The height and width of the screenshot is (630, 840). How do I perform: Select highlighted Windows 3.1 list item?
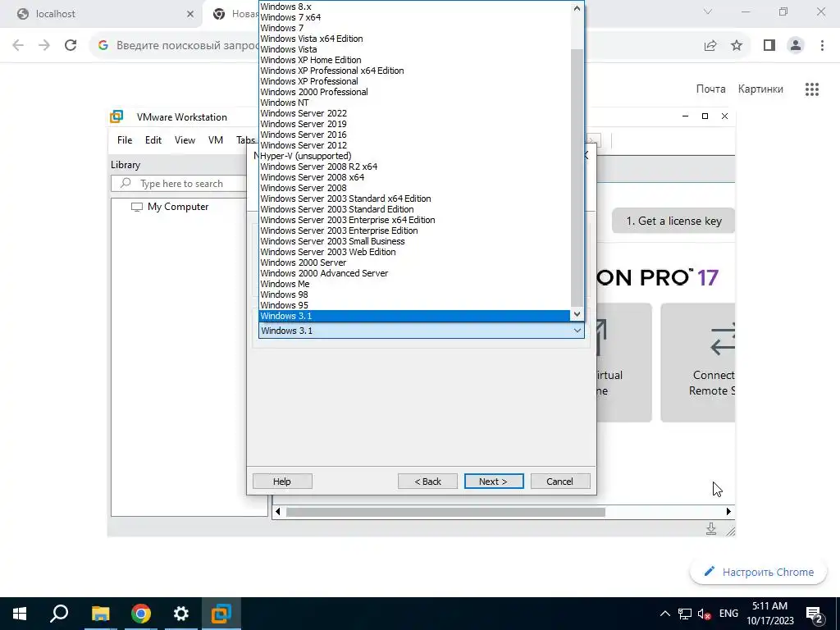pos(414,316)
